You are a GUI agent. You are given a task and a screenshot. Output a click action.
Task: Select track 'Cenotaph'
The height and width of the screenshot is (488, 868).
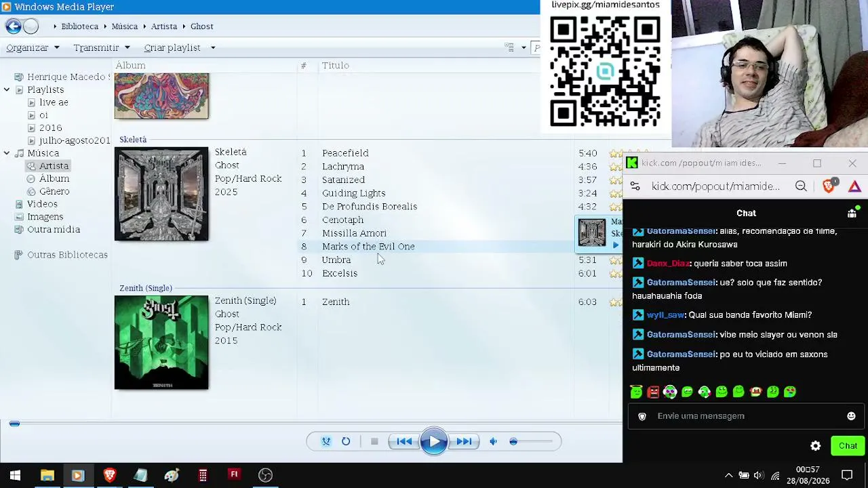pos(343,220)
